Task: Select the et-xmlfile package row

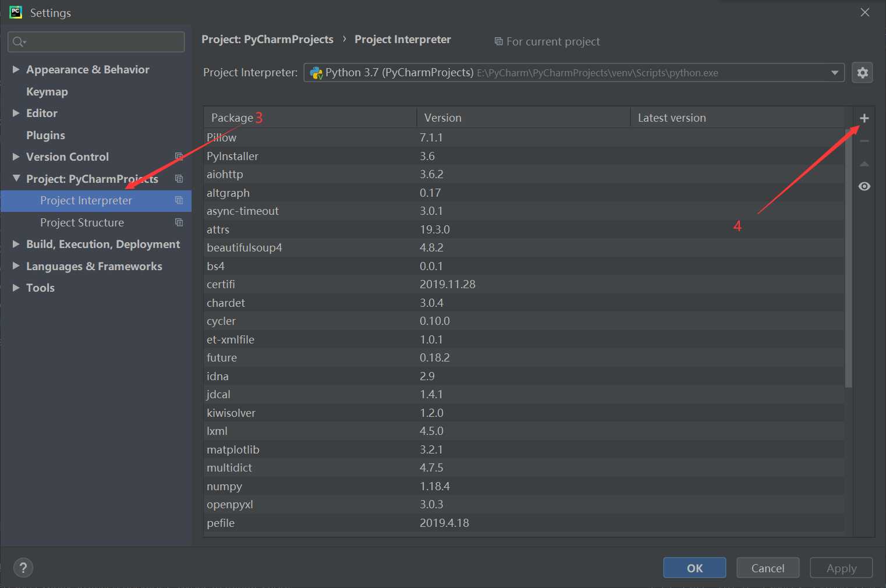Action: 524,339
